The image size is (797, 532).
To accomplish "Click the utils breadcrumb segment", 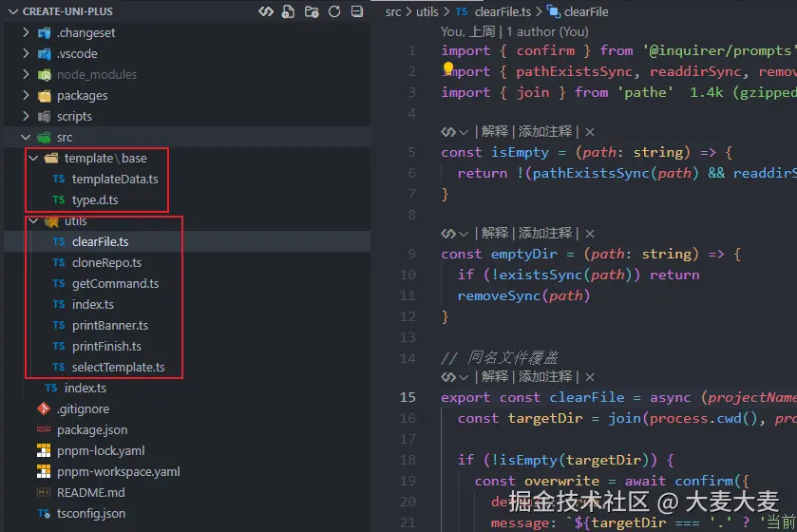I will [427, 11].
